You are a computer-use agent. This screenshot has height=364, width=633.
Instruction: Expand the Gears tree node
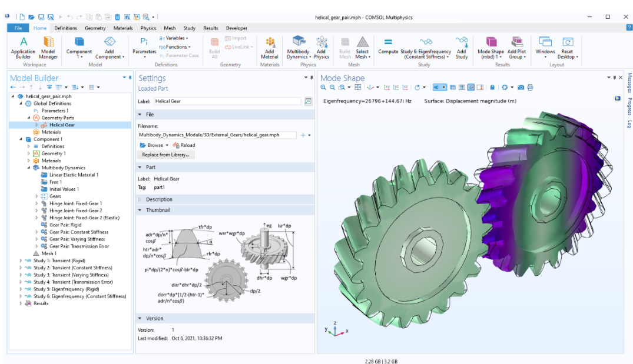37,196
